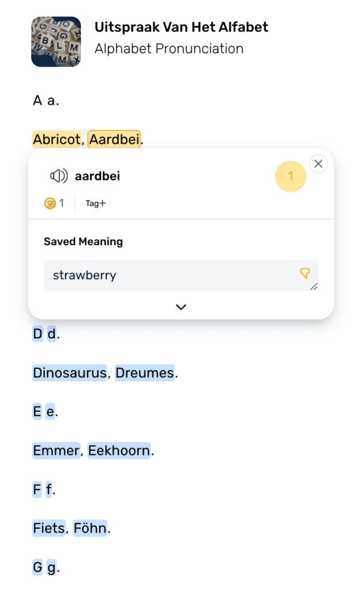Click Tag+ to add a tag
This screenshot has width=364, height=589.
(x=95, y=203)
